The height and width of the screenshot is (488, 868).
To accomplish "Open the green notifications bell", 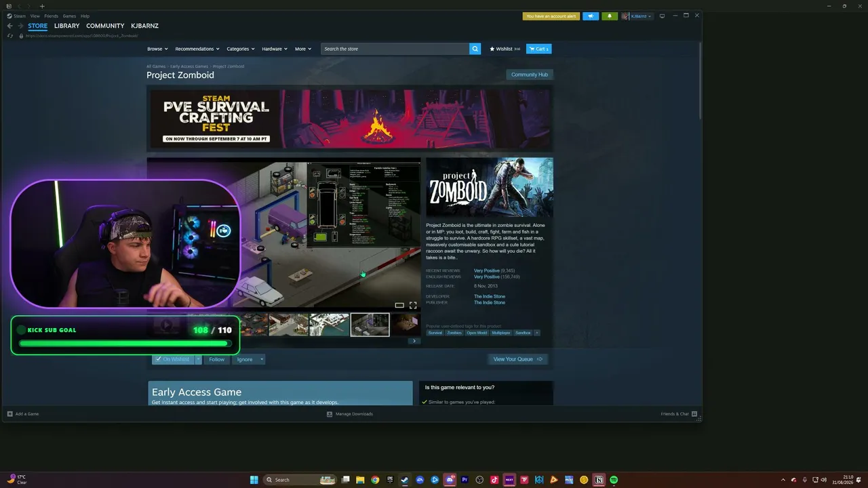I will (609, 16).
